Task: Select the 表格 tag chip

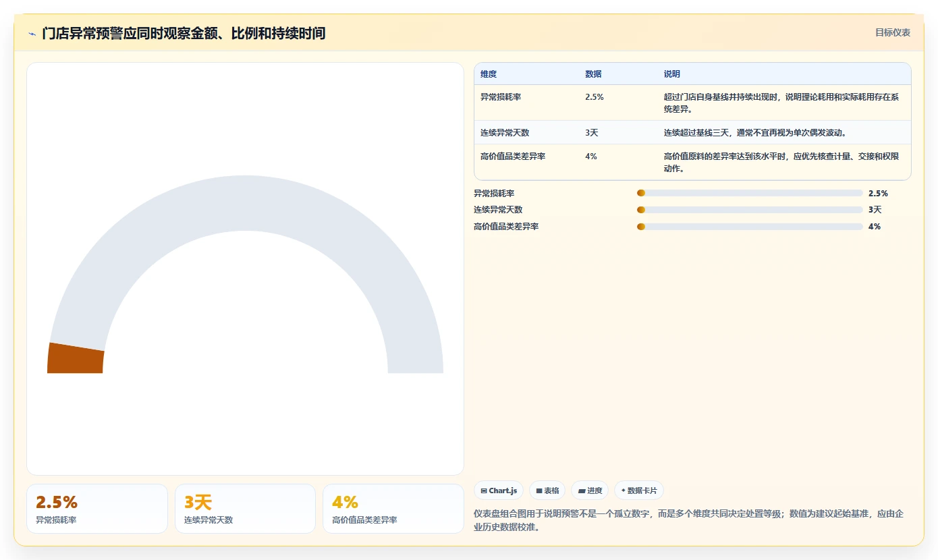Action: (x=547, y=491)
